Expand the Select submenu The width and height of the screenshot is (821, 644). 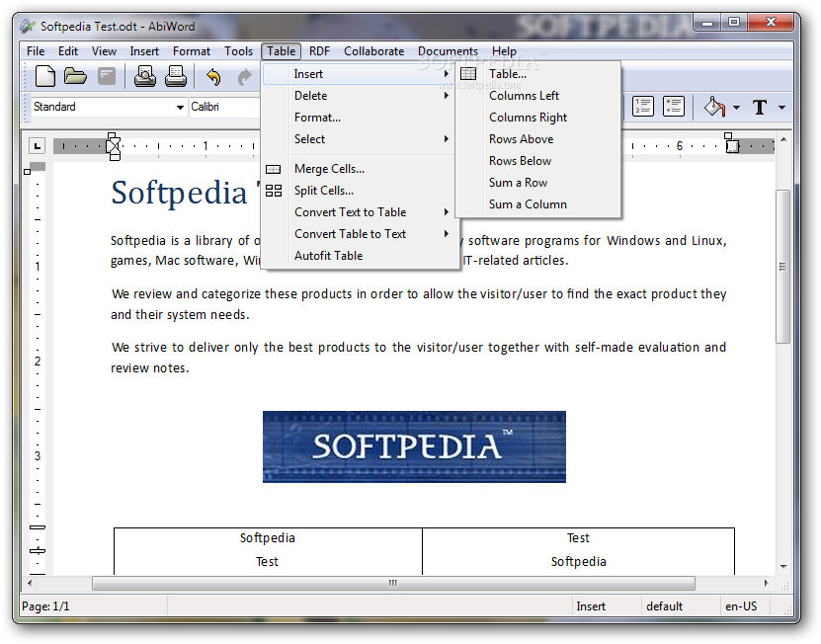359,139
